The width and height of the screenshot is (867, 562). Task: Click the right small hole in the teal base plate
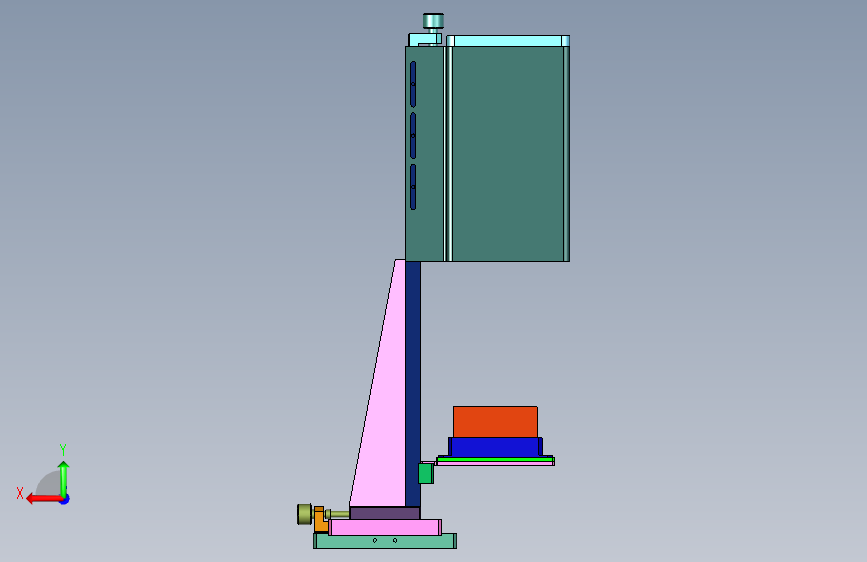pos(395,540)
